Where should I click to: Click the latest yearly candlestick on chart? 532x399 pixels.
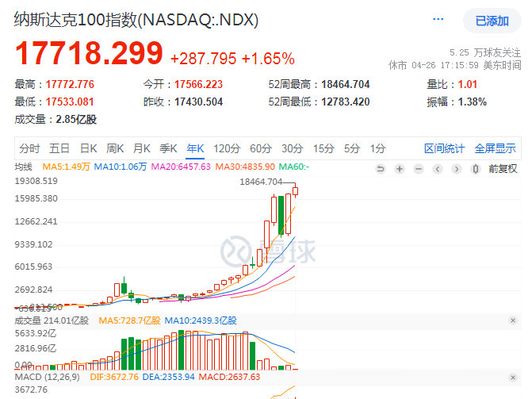tap(296, 191)
